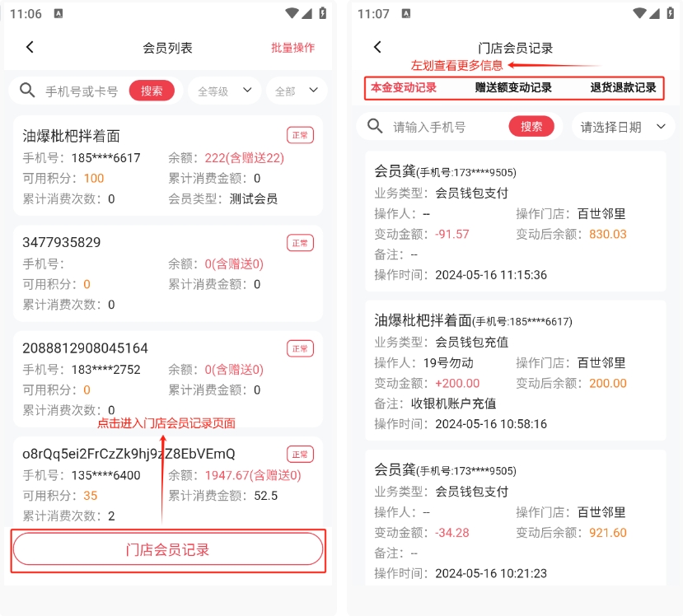Tap 正常 status badge for member 2088812908045164
Viewport: 683px width, 616px height.
click(300, 348)
